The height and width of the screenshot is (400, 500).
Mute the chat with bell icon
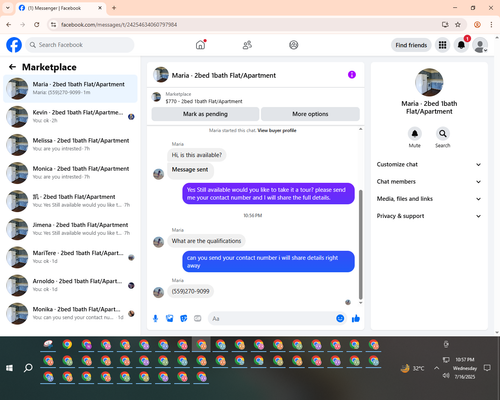[x=414, y=134]
